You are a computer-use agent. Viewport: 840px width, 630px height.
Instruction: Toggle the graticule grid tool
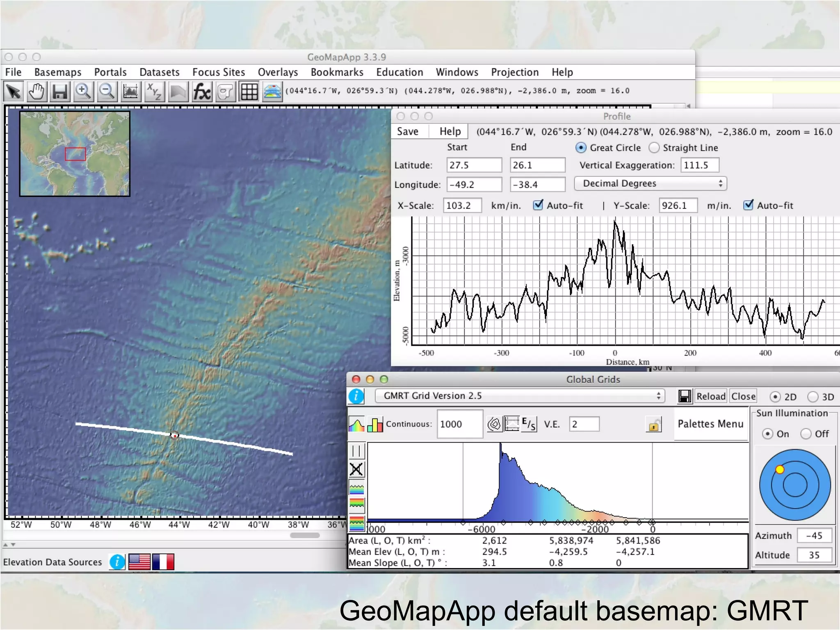(249, 91)
